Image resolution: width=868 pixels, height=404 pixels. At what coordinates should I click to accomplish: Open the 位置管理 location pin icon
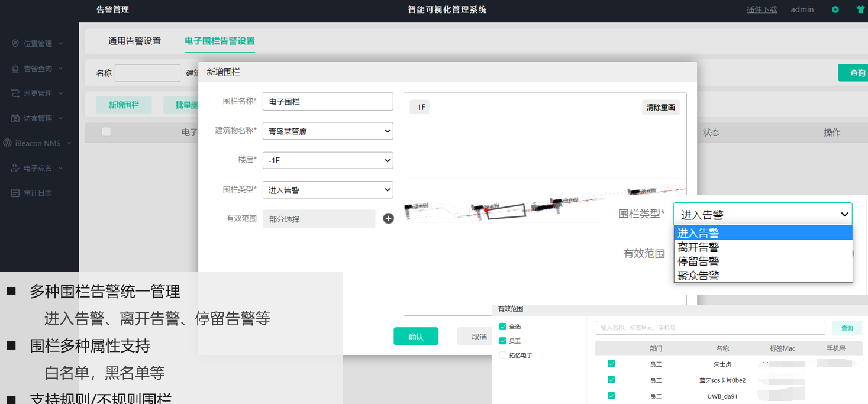(x=14, y=43)
